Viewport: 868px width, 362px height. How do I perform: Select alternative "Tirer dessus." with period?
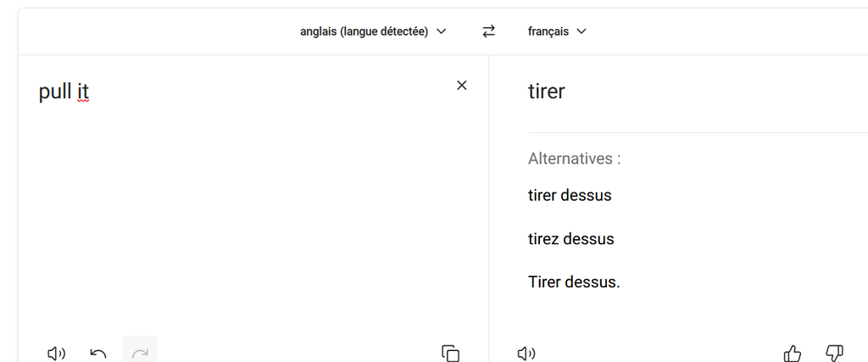pyautogui.click(x=574, y=282)
